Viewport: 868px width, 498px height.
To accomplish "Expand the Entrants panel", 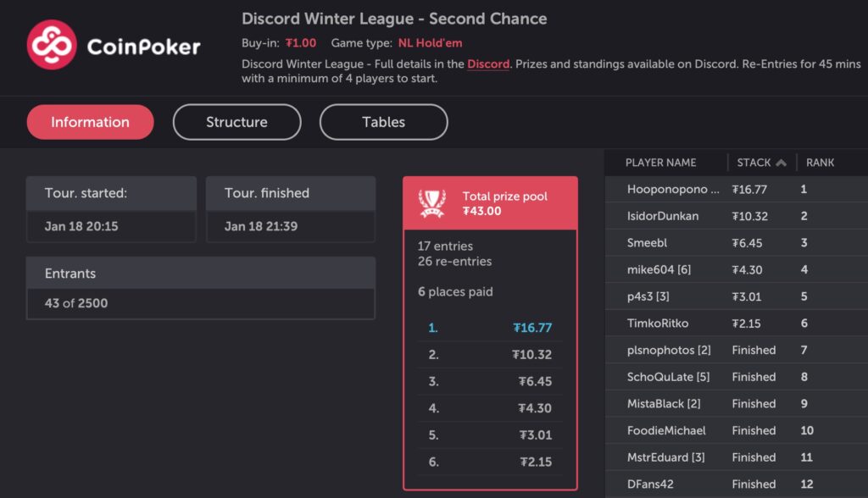I will (x=201, y=273).
